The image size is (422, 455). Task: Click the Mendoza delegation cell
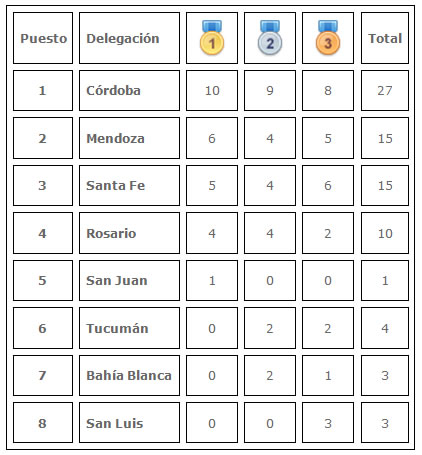[129, 138]
